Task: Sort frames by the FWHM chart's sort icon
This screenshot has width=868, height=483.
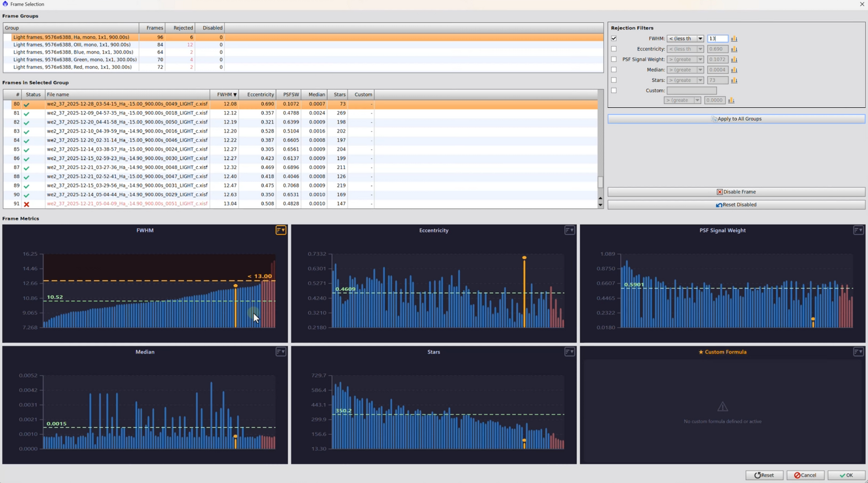Action: pos(281,230)
